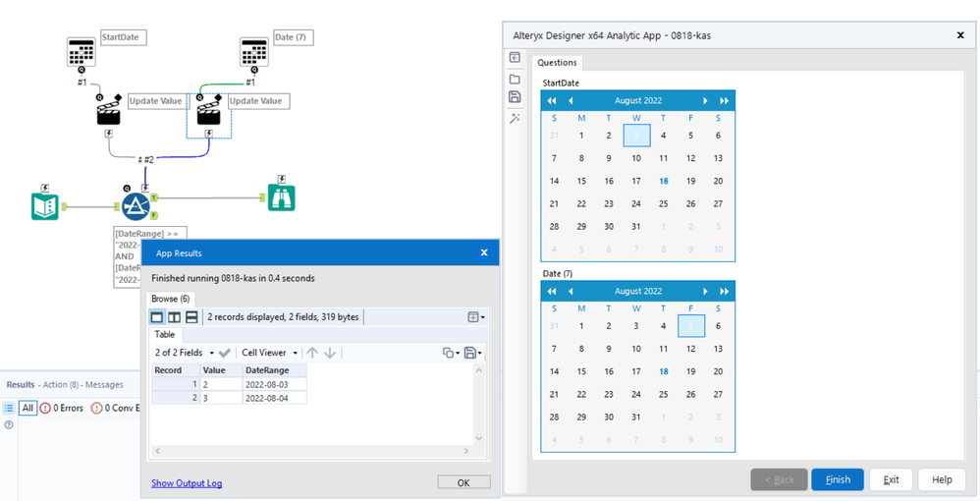Open the 2 of 2 Fields dropdown
The height and width of the screenshot is (501, 980).
185,353
